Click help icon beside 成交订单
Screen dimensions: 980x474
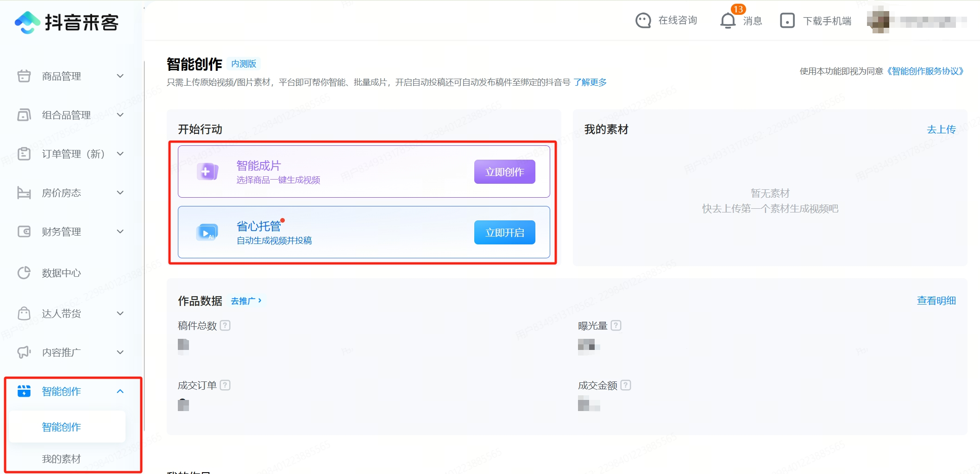225,385
